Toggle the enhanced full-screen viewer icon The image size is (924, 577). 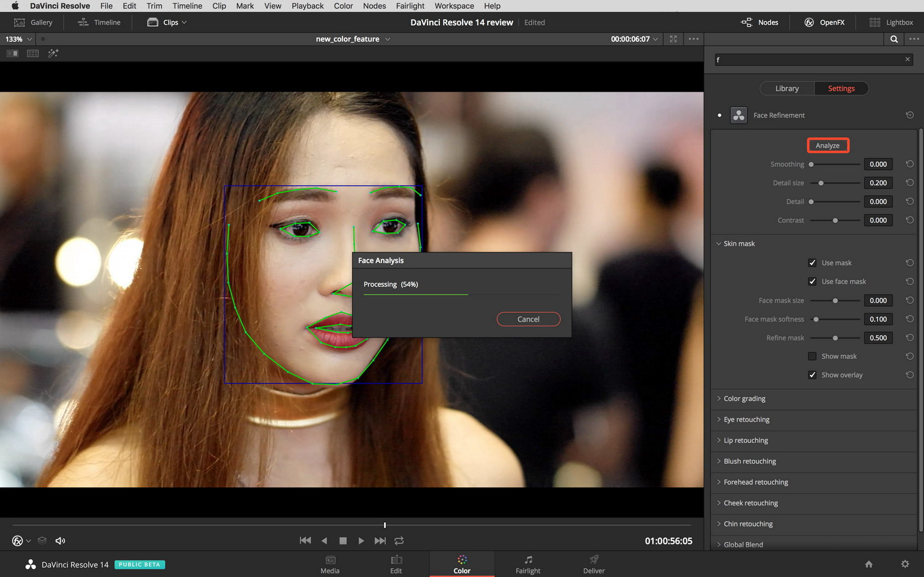(x=673, y=39)
